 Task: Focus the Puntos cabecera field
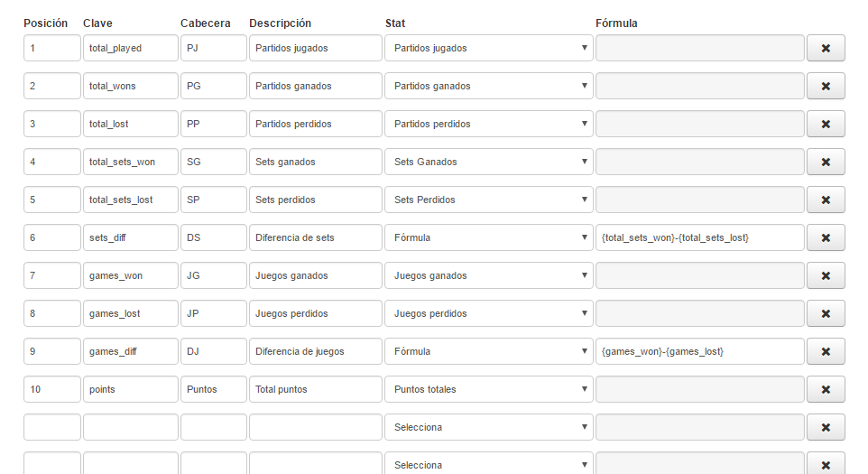(214, 389)
